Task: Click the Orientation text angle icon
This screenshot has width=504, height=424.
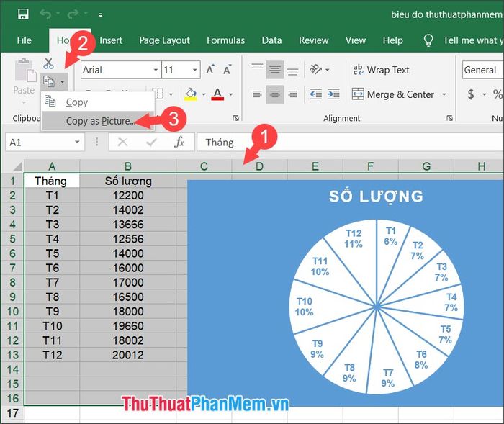Action: [316, 70]
